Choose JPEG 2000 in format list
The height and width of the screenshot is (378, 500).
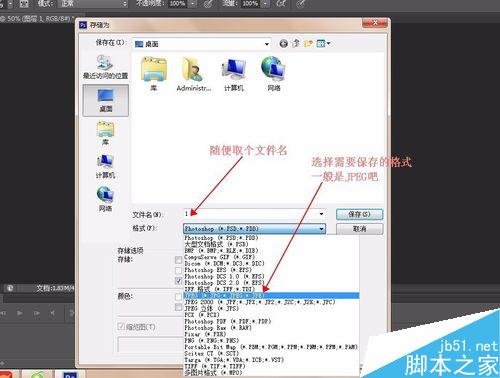271,302
